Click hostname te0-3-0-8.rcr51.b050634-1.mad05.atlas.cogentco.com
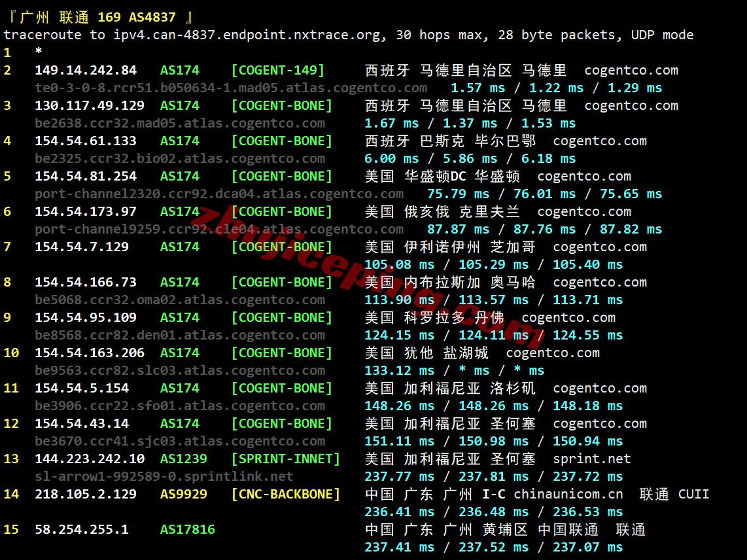Image resolution: width=747 pixels, height=560 pixels. (x=231, y=88)
